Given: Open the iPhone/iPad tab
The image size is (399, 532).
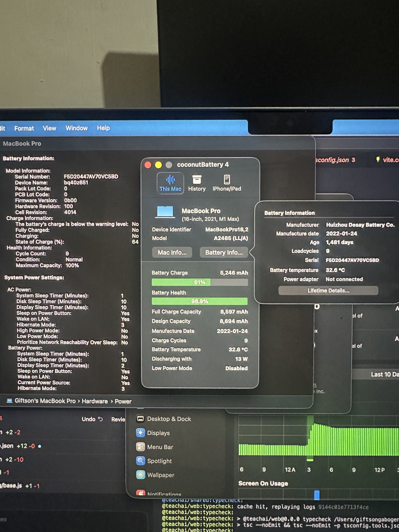Looking at the screenshot, I should pyautogui.click(x=227, y=183).
